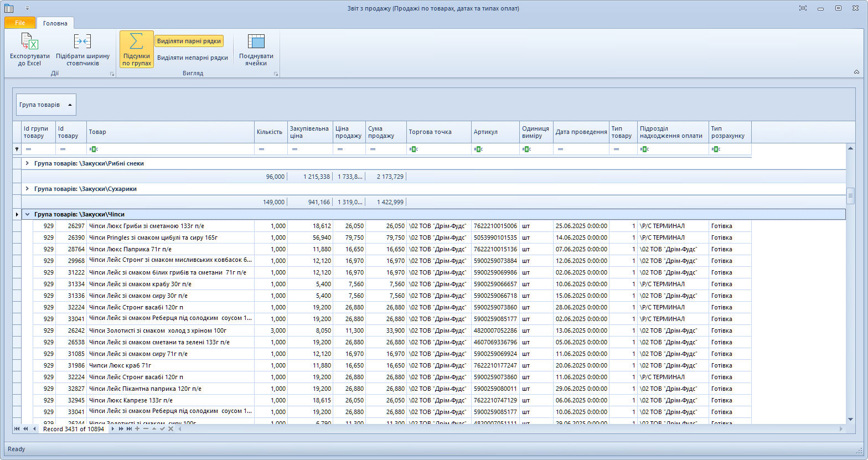The width and height of the screenshot is (868, 460).
Task: Click the Торгова точка column header
Action: pyautogui.click(x=439, y=132)
